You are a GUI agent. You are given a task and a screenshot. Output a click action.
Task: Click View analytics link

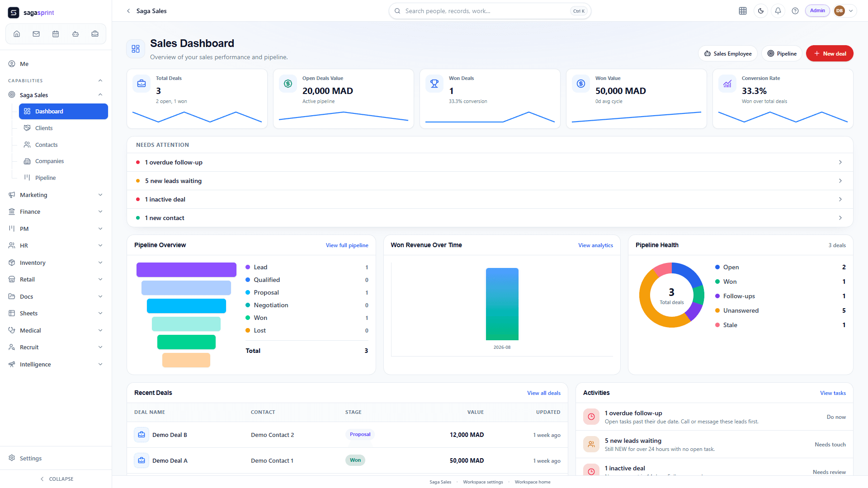coord(595,245)
